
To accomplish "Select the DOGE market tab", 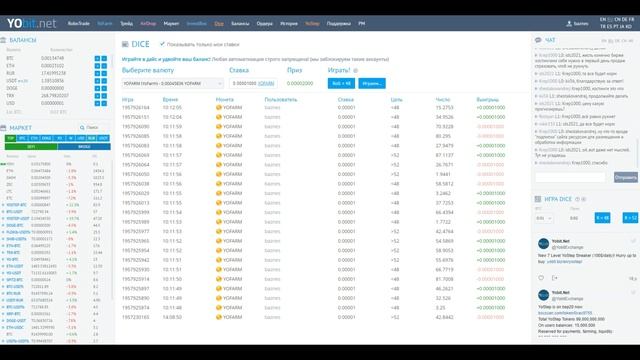I will pos(46,138).
